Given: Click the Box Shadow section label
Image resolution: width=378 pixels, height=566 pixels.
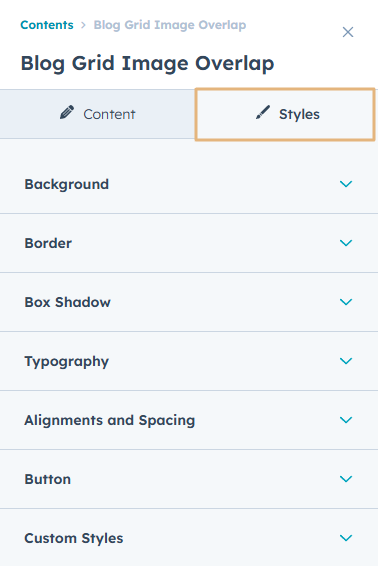Looking at the screenshot, I should coord(68,302).
